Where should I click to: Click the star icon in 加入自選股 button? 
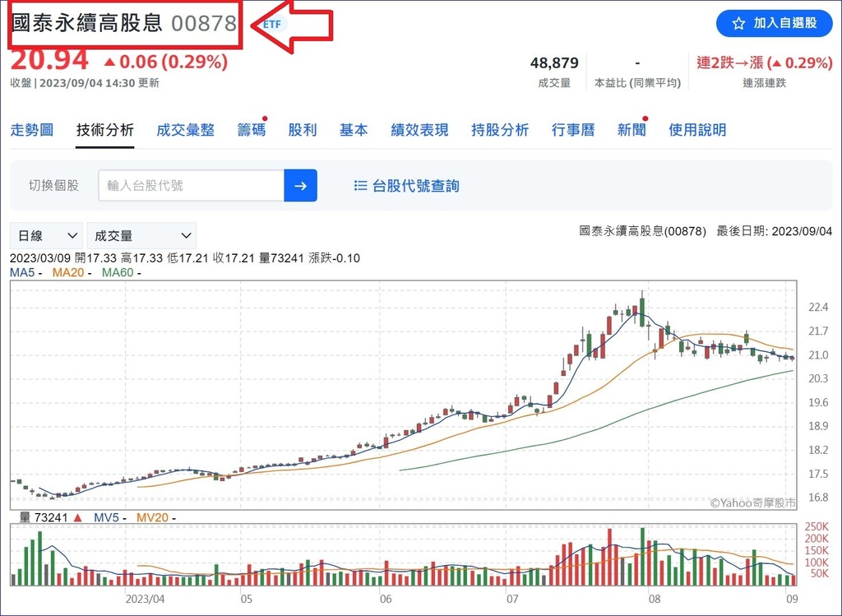(x=739, y=24)
